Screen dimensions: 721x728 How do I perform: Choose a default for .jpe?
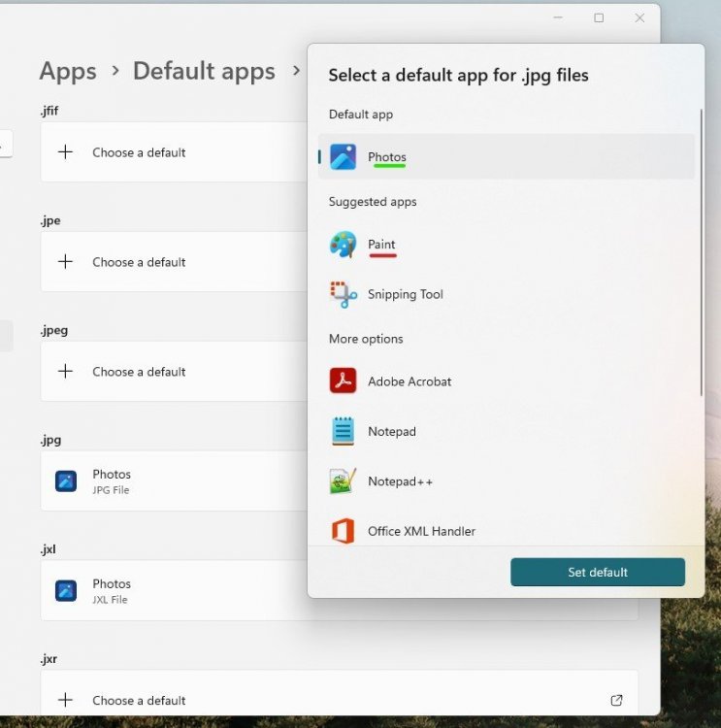(x=138, y=262)
